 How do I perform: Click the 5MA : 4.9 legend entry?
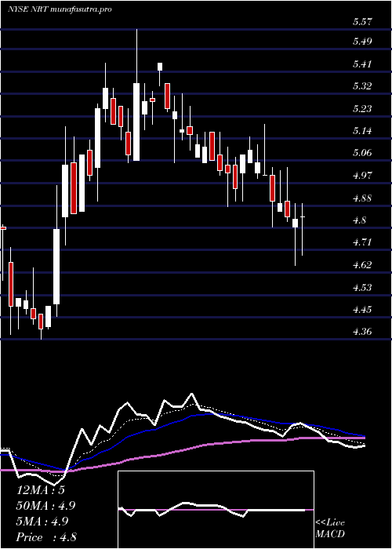click(42, 521)
